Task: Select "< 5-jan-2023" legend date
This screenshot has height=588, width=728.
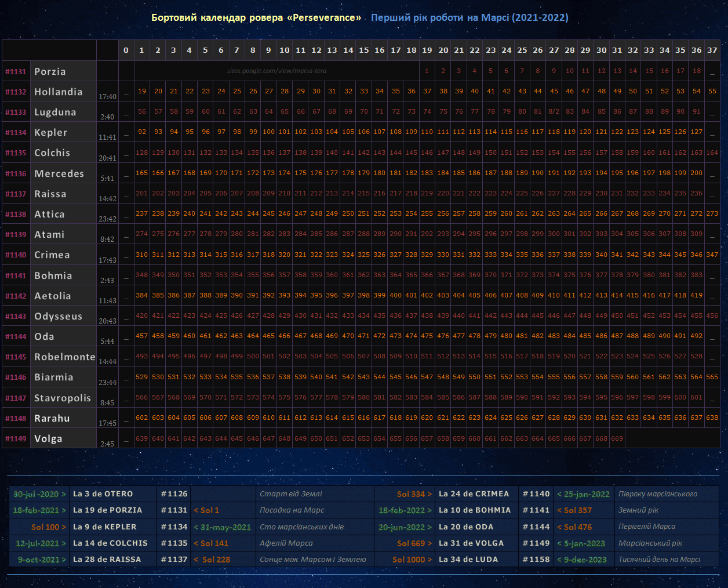Action: point(581,543)
